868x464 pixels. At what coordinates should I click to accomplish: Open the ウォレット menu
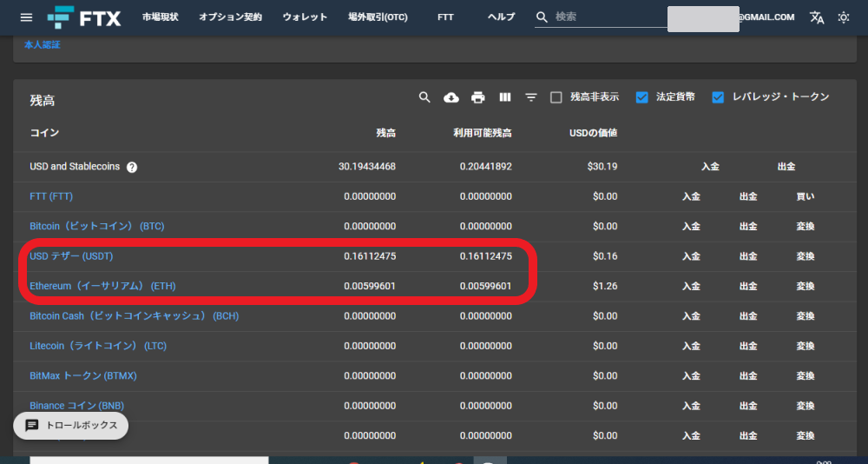(x=305, y=17)
